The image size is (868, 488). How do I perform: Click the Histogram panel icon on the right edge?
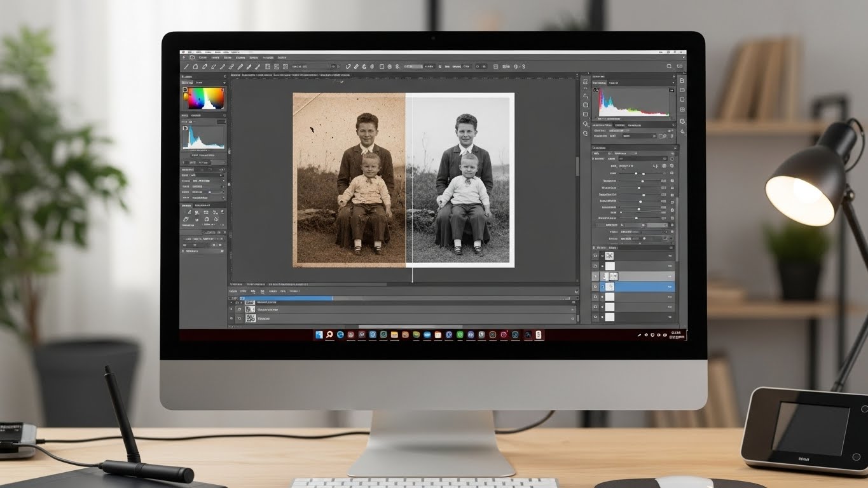(682, 81)
